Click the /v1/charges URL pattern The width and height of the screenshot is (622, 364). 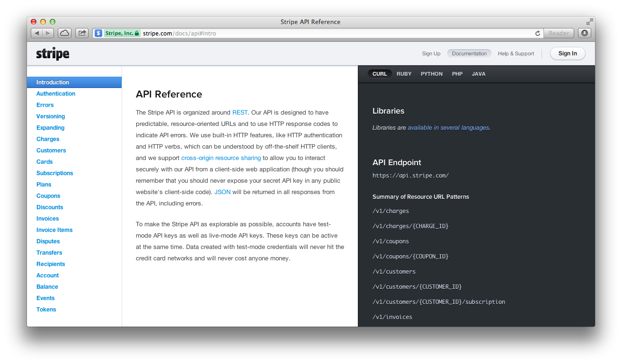point(391,211)
